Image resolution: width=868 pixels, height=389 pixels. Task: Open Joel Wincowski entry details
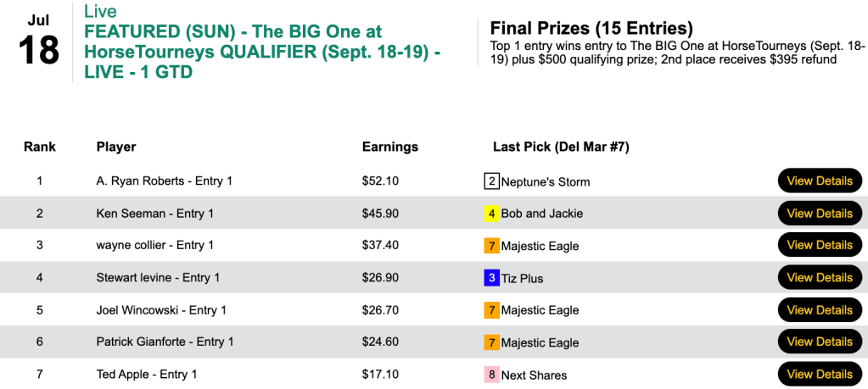819,309
